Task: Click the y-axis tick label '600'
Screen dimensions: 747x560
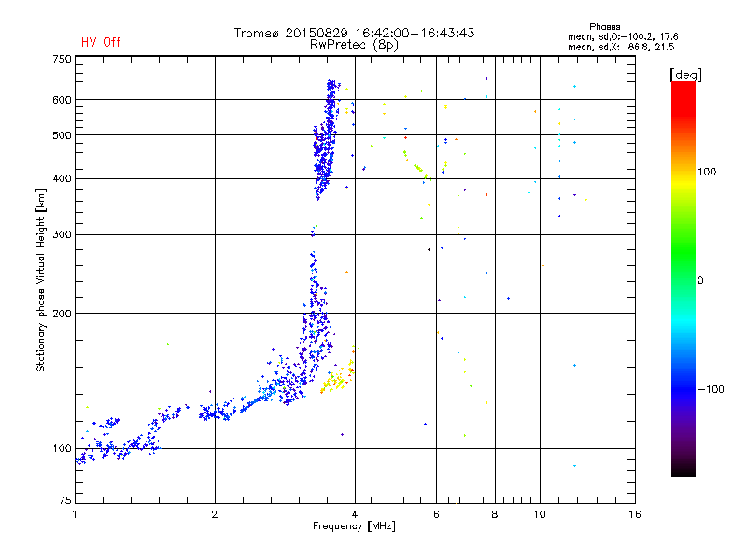Action: (x=62, y=100)
